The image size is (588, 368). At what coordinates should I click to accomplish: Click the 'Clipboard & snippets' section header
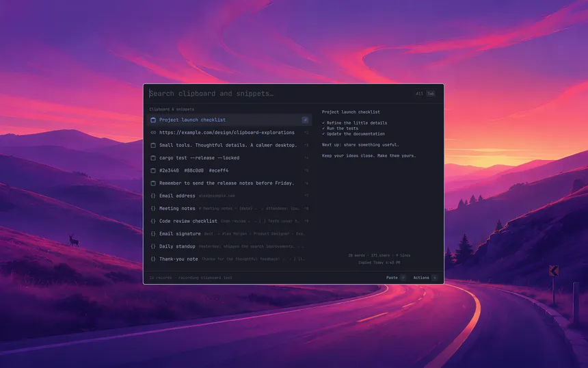point(172,109)
